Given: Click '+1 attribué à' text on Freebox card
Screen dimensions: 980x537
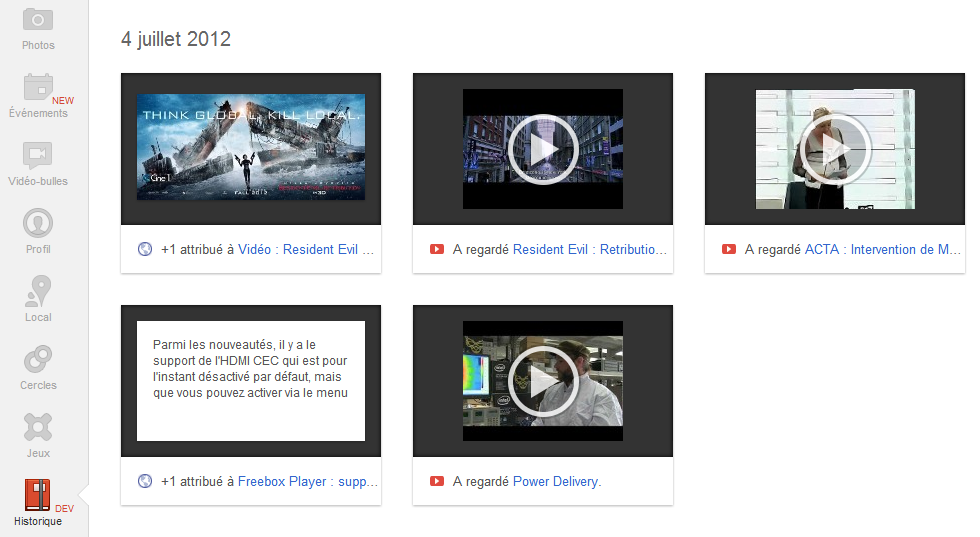Looking at the screenshot, I should pos(198,481).
